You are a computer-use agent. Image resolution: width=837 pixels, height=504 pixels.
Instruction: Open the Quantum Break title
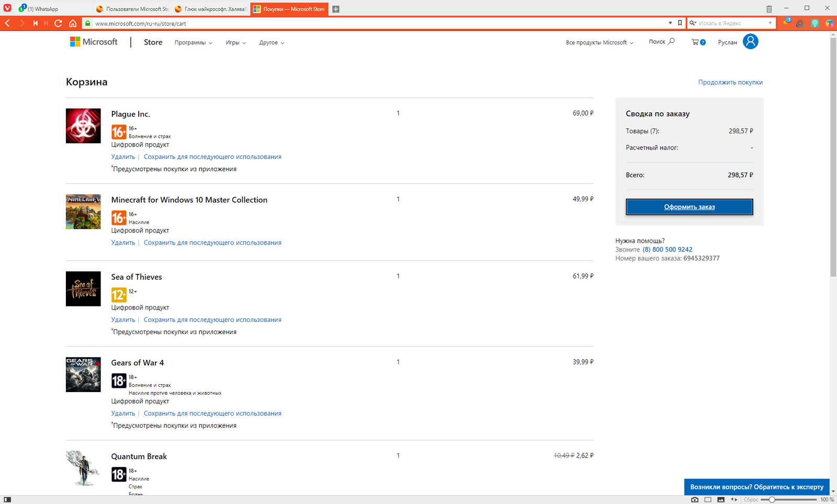click(x=139, y=456)
